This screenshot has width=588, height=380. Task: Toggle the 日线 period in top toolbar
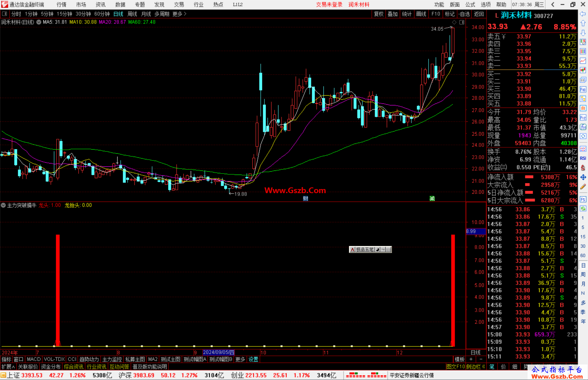(118, 14)
